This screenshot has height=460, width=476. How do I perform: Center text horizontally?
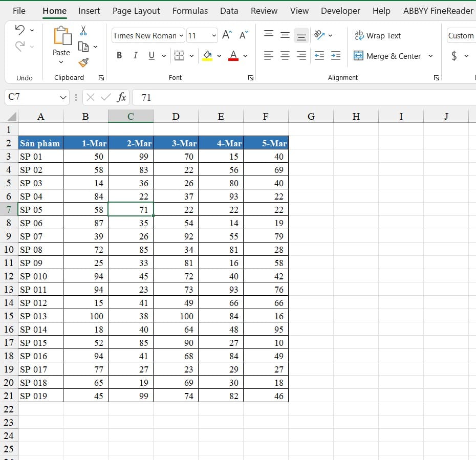point(285,56)
